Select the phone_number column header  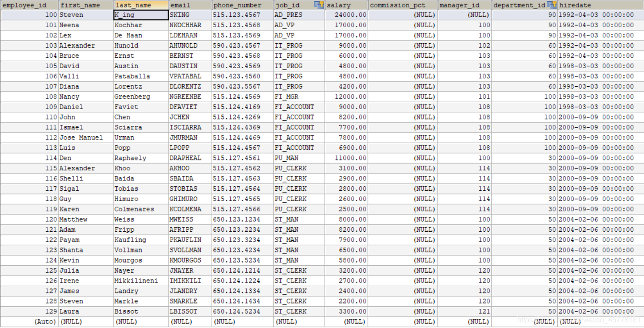click(x=243, y=5)
